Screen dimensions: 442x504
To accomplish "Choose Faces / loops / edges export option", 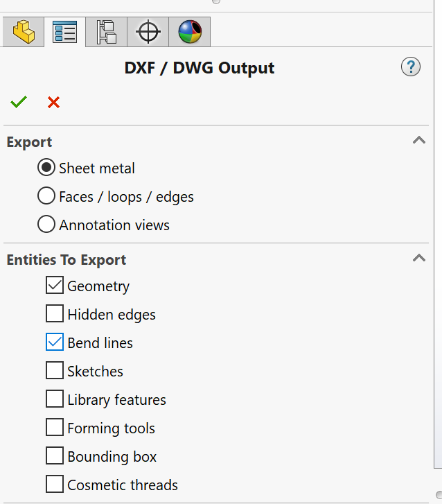I will click(x=46, y=196).
